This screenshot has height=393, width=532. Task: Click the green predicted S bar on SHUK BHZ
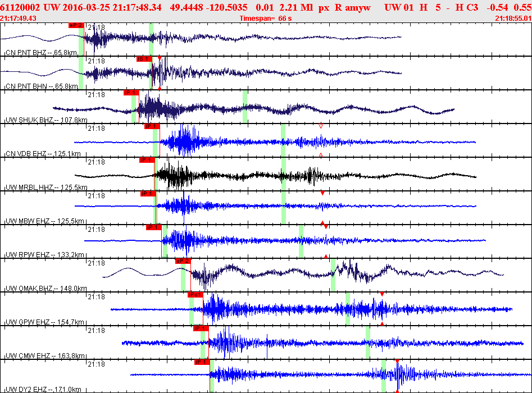coord(245,107)
